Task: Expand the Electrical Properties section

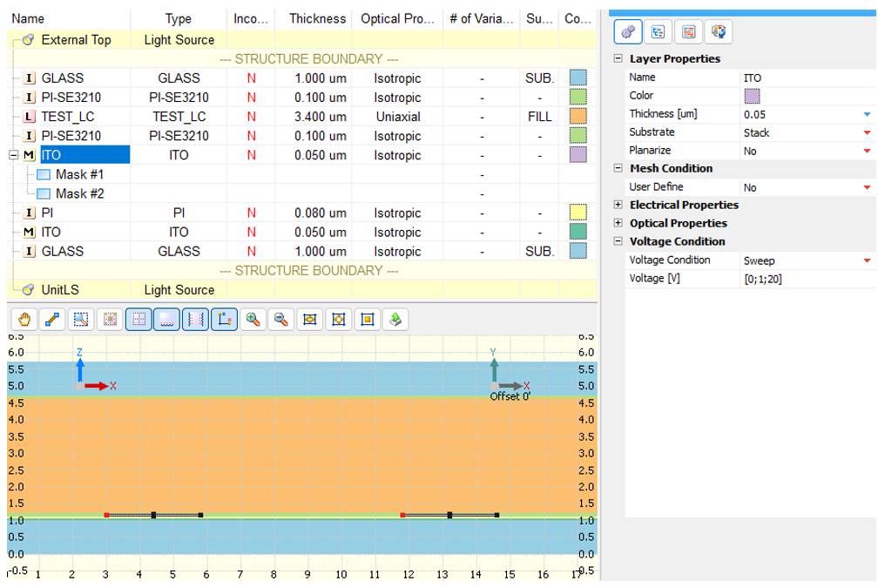Action: (618, 206)
